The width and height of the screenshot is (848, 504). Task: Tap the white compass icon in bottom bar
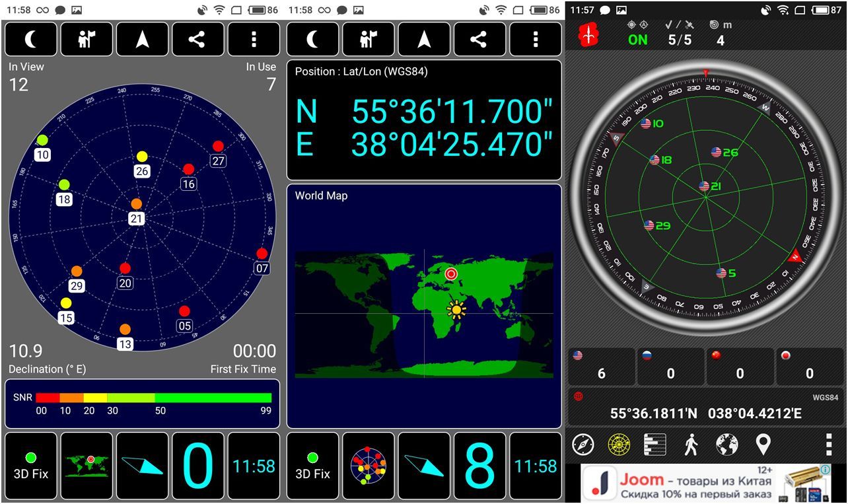pyautogui.click(x=583, y=445)
